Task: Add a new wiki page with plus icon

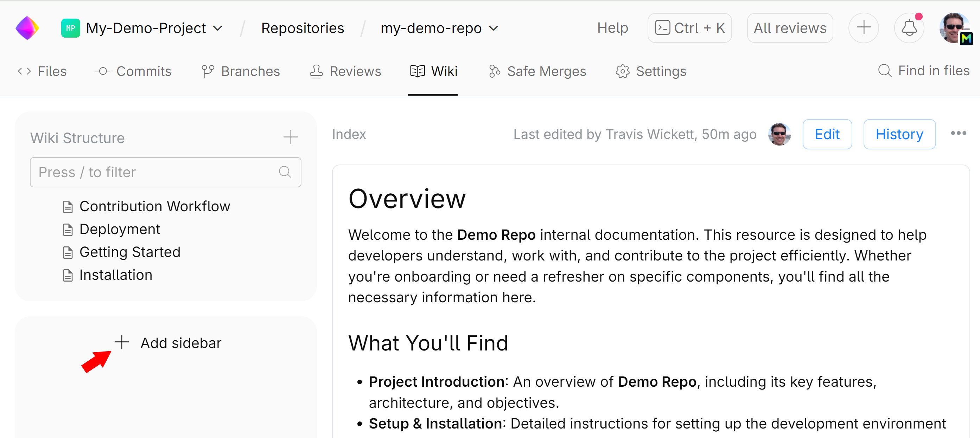Action: click(x=290, y=137)
